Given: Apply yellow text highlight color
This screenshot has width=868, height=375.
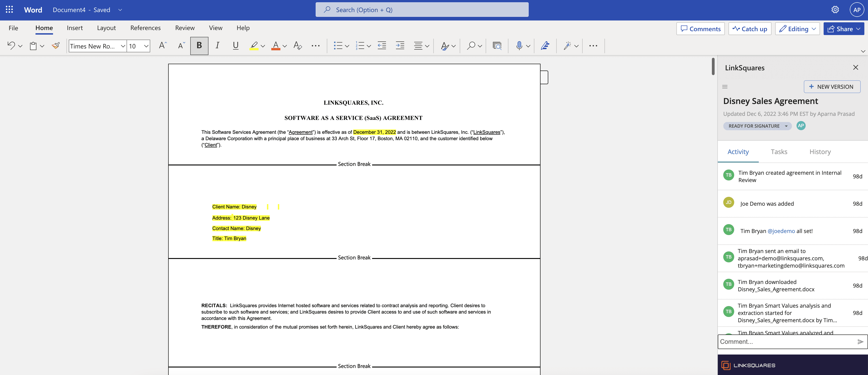Looking at the screenshot, I should pyautogui.click(x=254, y=46).
